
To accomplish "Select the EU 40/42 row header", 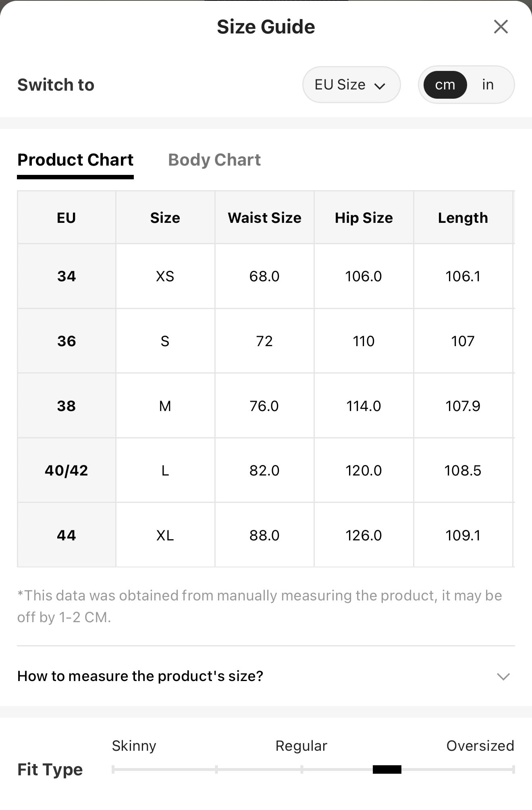I will pyautogui.click(x=66, y=470).
